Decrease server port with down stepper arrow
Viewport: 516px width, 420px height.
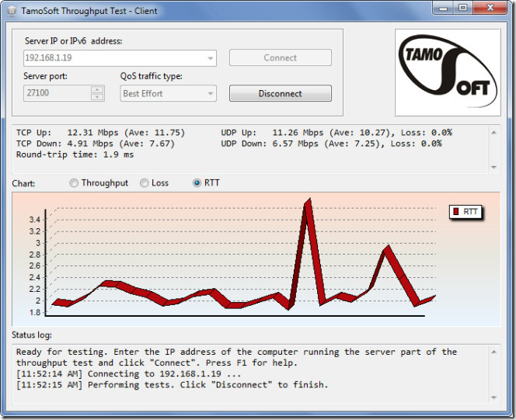(x=97, y=97)
